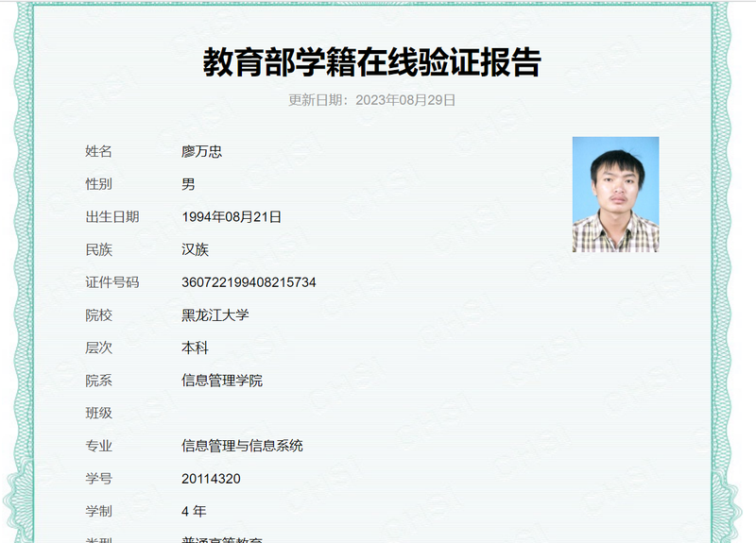Click the 专业 field label
The height and width of the screenshot is (543, 756).
click(99, 446)
